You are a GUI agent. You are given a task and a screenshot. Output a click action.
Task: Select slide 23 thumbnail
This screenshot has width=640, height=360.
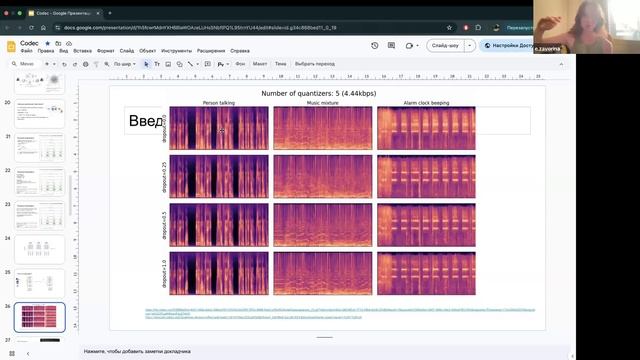[40, 216]
